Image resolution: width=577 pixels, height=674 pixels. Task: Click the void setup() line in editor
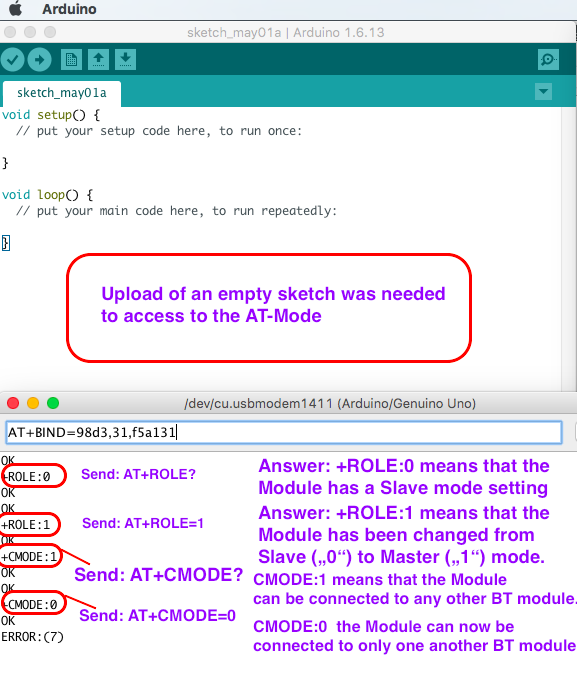[51, 115]
